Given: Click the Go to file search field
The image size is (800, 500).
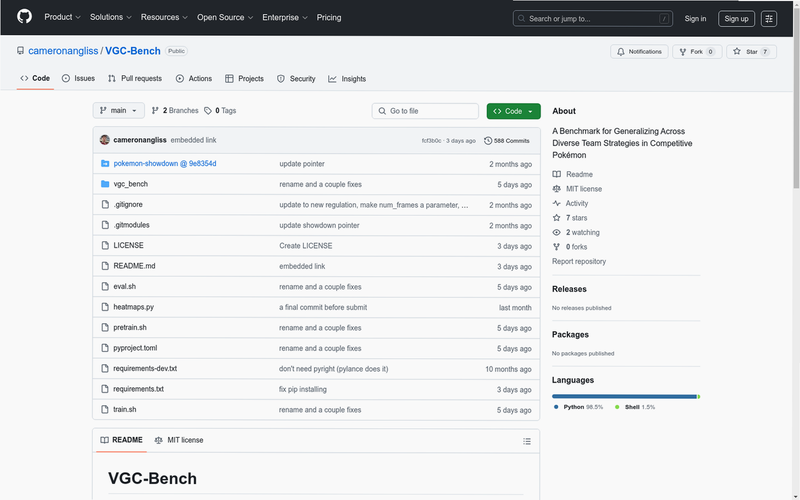Looking at the screenshot, I should pos(425,111).
